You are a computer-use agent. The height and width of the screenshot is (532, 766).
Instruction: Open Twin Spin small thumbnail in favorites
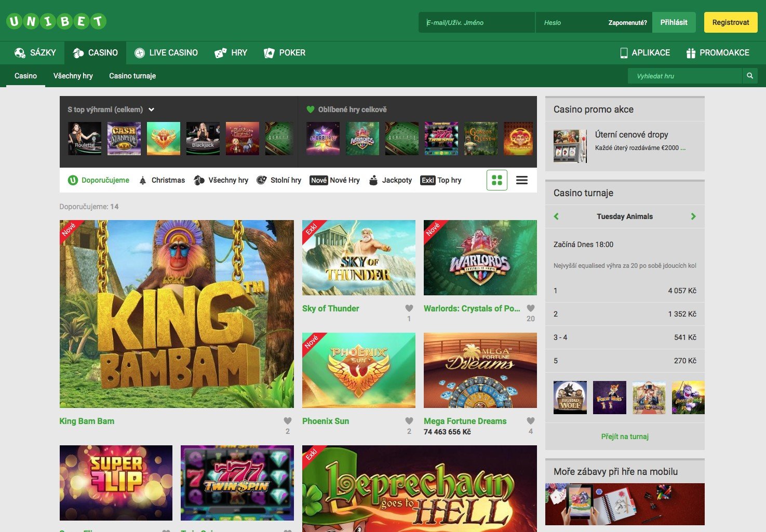441,139
